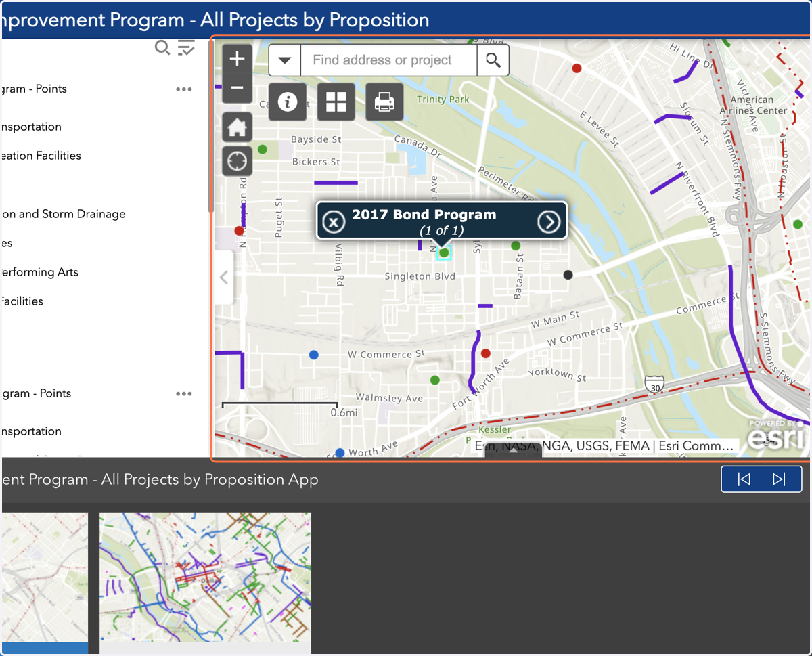Select the first 'gram - Points' layer title
This screenshot has width=812, height=656.
(x=34, y=89)
